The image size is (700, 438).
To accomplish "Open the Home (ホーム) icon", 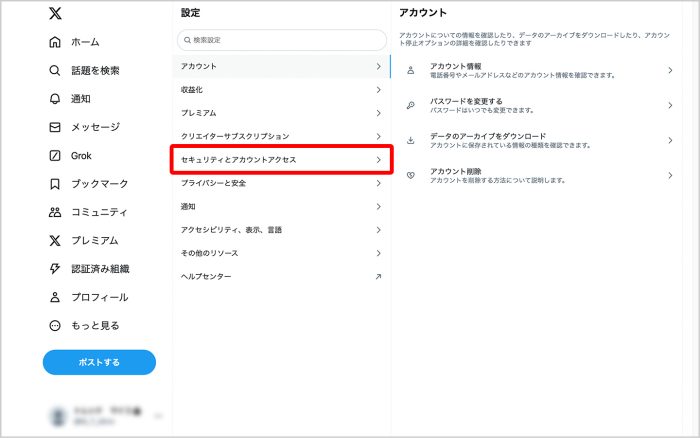I will pos(55,42).
